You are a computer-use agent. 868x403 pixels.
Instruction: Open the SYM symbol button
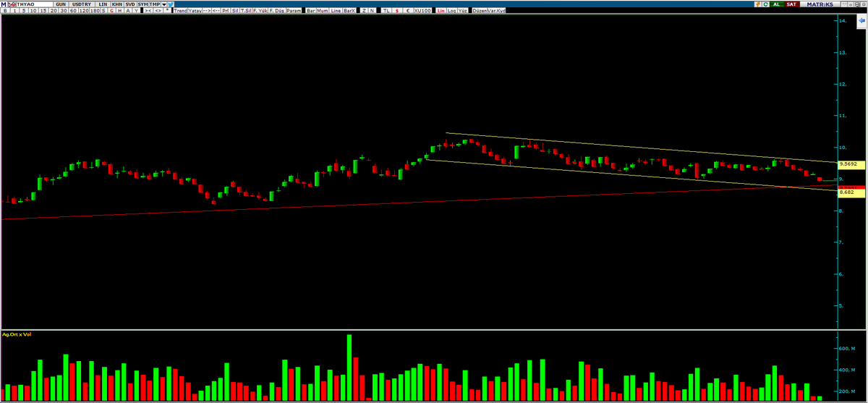click(x=143, y=4)
